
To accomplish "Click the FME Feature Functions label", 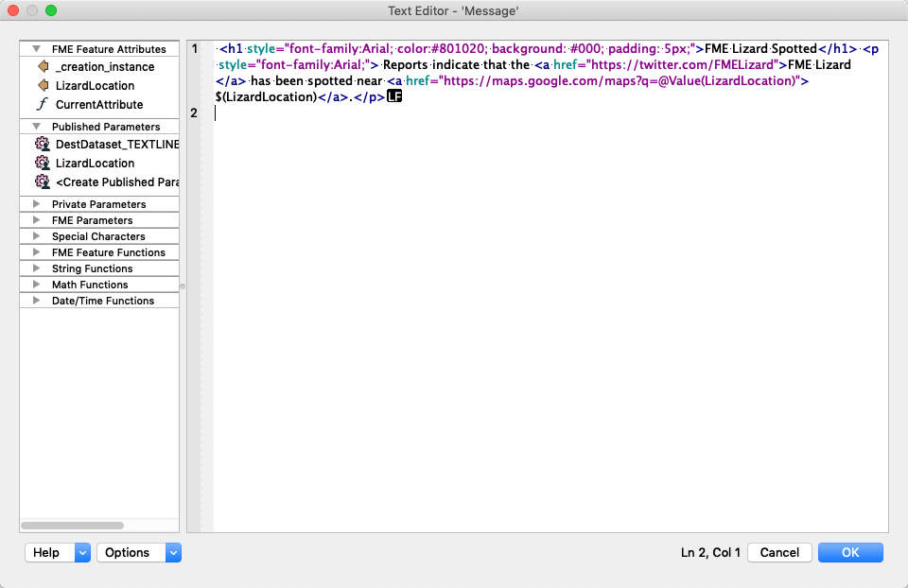I will tap(108, 252).
